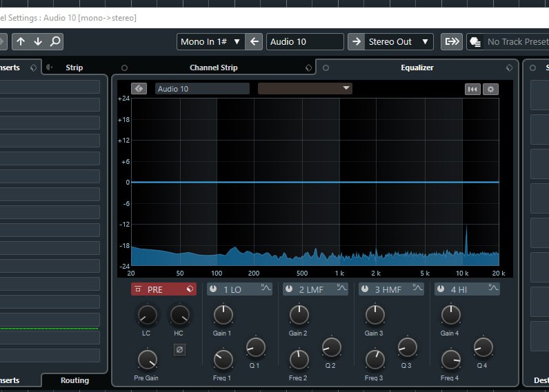
Task: Click the Gain 3 knob
Action: (375, 315)
